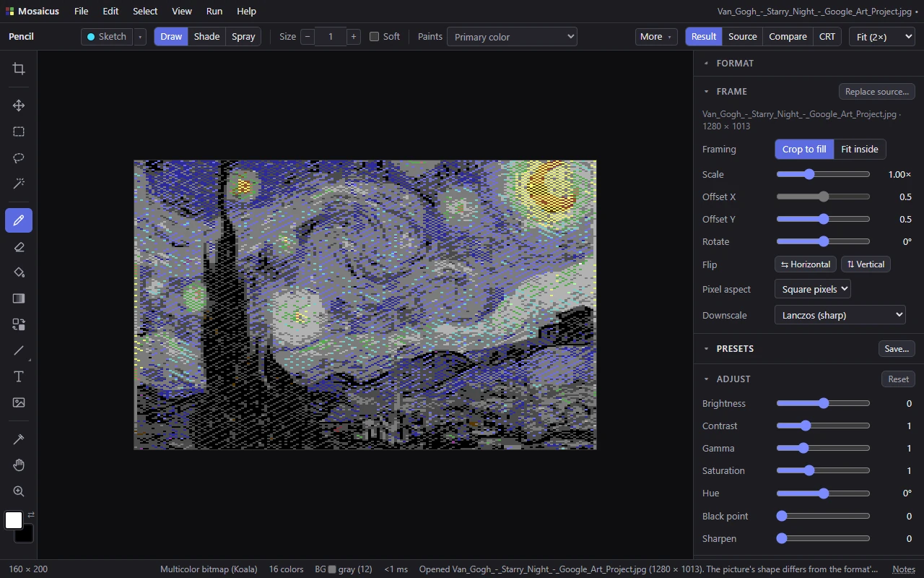
Task: Flip the image Horizontal
Action: point(806,264)
